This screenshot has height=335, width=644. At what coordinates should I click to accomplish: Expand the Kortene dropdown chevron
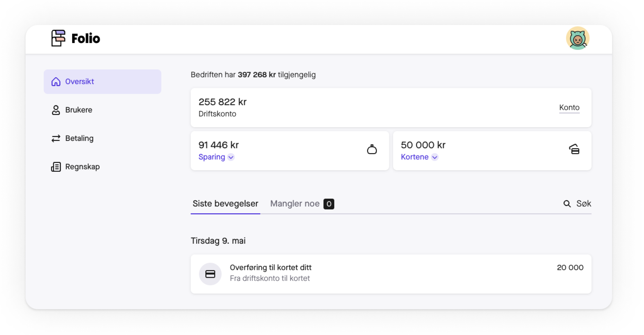point(435,157)
